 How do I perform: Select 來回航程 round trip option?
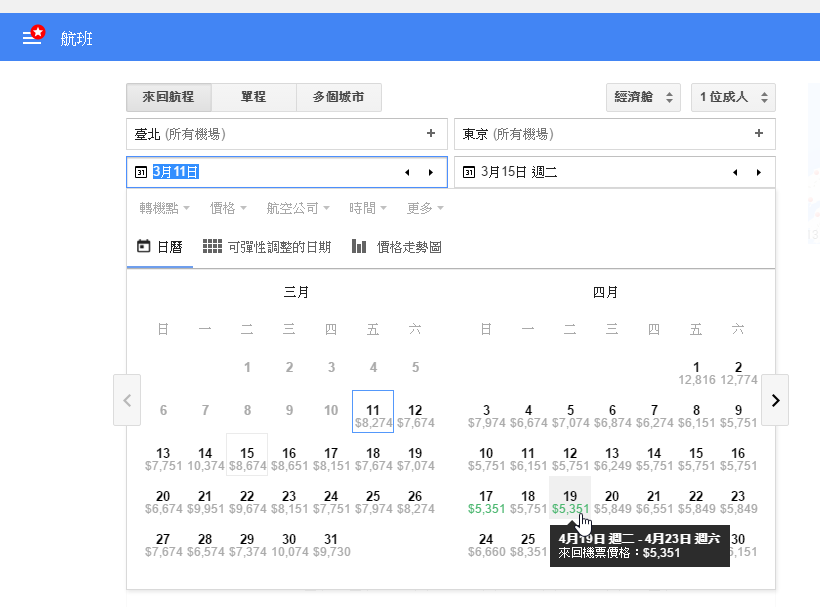click(168, 98)
